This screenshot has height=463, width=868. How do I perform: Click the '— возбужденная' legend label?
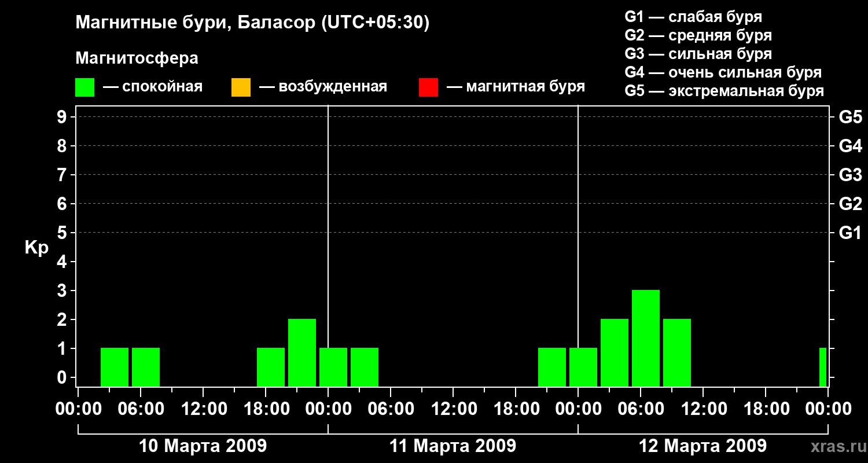[323, 87]
